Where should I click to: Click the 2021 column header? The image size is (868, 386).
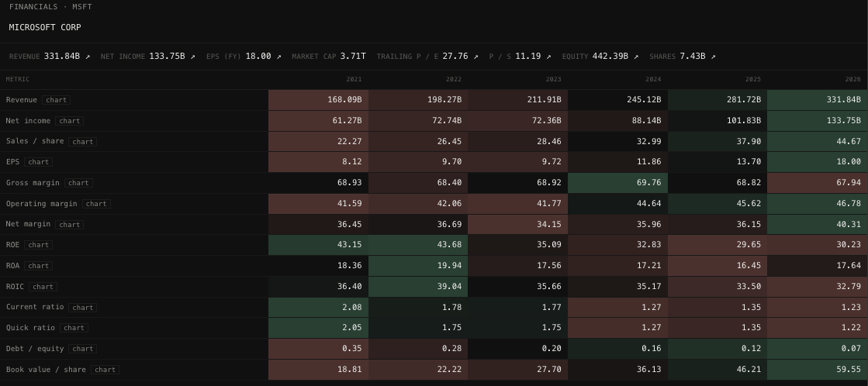pyautogui.click(x=354, y=80)
